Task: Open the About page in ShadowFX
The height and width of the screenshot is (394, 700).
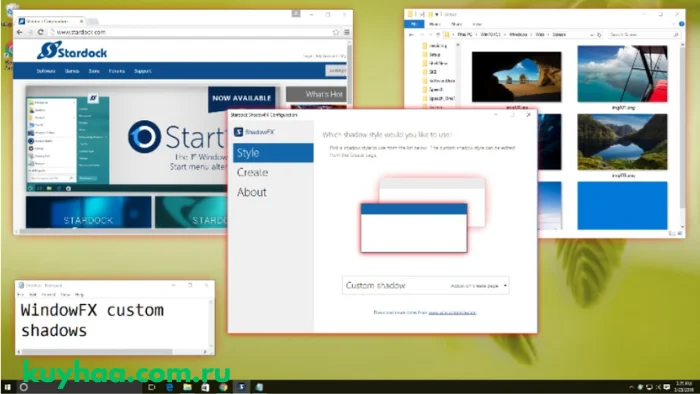Action: tap(251, 192)
